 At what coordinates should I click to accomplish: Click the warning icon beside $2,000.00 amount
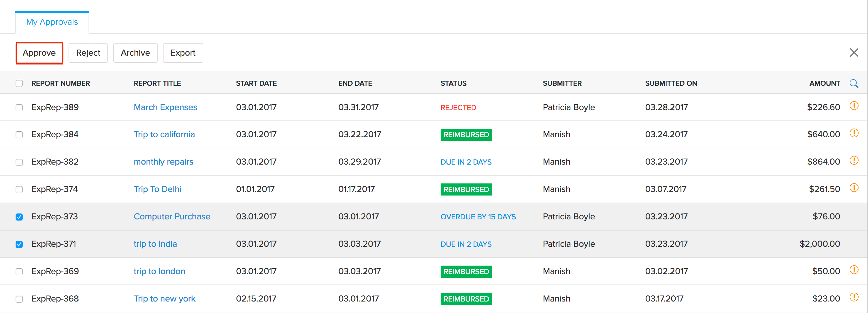pos(855,243)
